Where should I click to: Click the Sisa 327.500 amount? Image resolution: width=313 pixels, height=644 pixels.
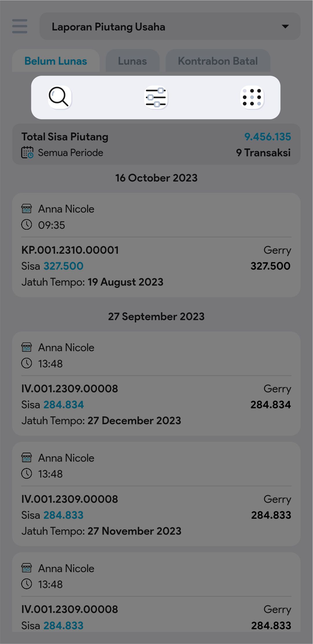click(x=63, y=266)
